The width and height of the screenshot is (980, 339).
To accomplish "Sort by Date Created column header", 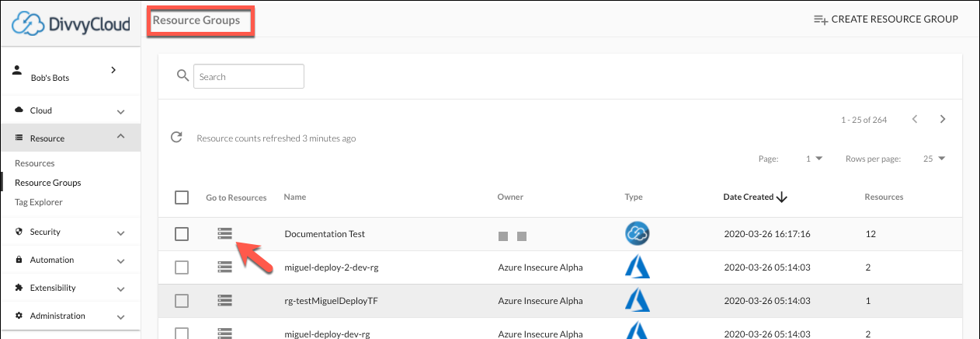I will pyautogui.click(x=749, y=197).
